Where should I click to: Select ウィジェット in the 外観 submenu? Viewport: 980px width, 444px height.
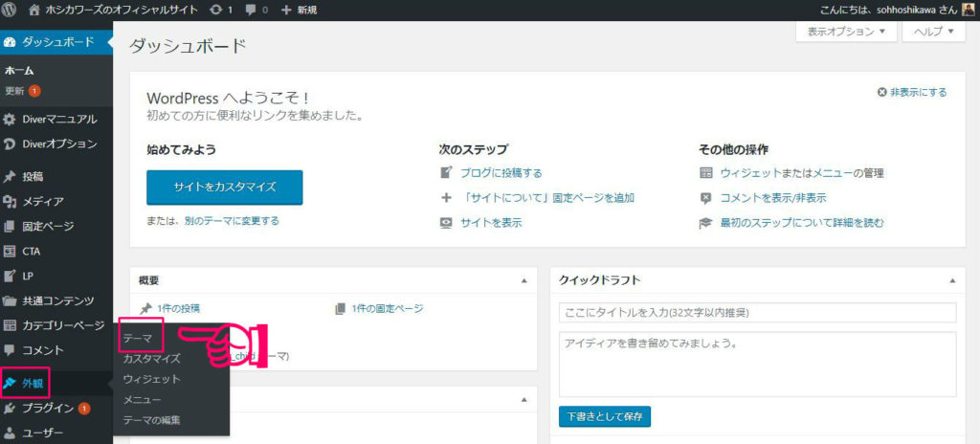click(x=152, y=379)
